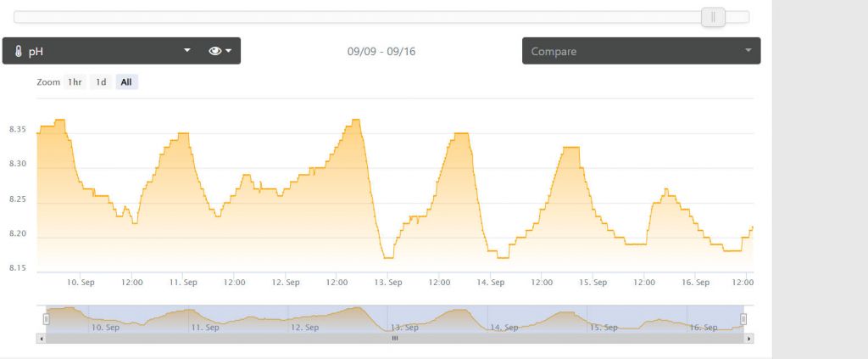This screenshot has height=359, width=868.
Task: Expand the pH parameter dropdown arrow
Action: pos(187,51)
